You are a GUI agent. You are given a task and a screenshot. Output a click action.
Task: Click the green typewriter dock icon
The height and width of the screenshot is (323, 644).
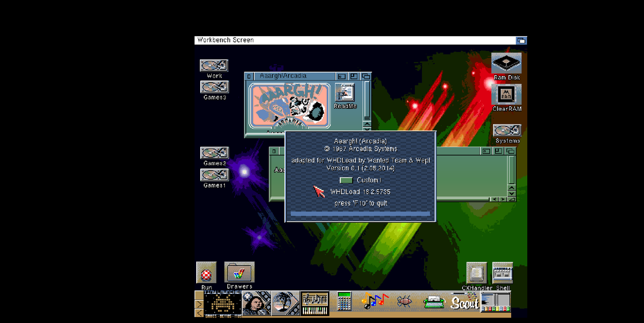tap(434, 302)
